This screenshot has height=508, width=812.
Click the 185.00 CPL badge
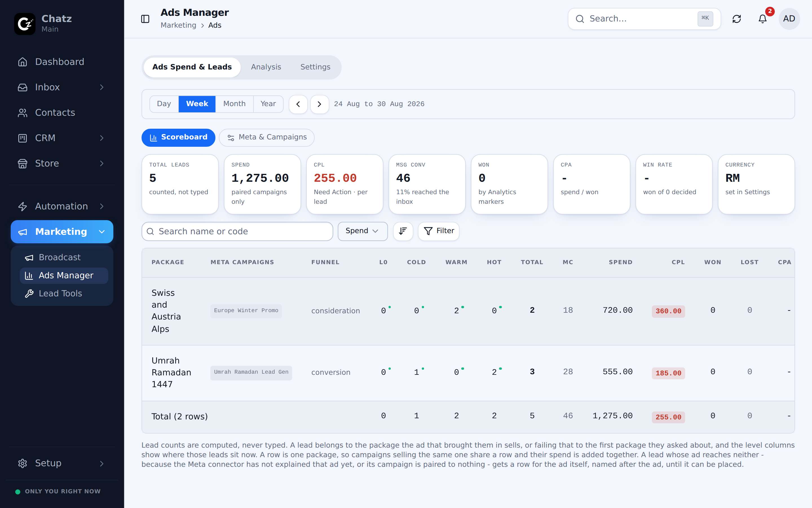[x=668, y=373]
